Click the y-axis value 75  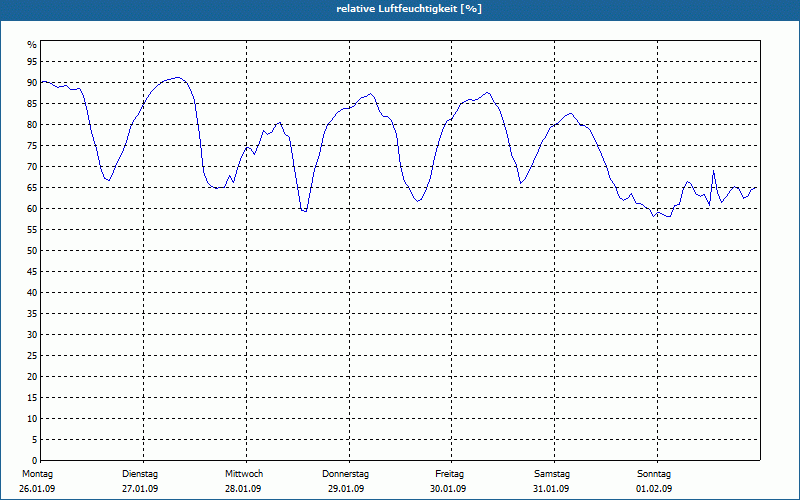tap(32, 146)
